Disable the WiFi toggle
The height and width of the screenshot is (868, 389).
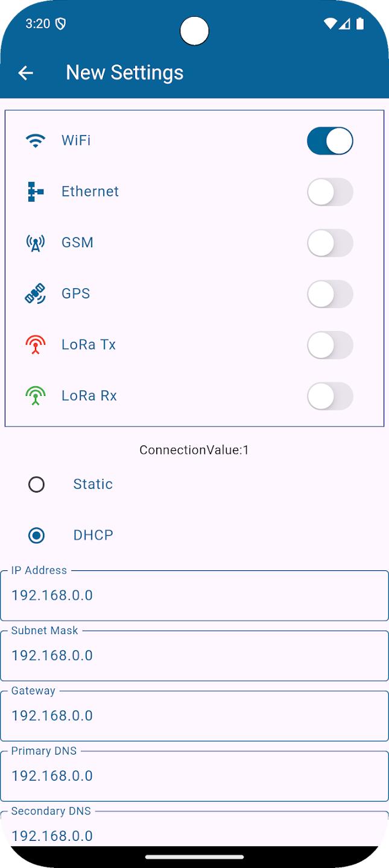[330, 140]
